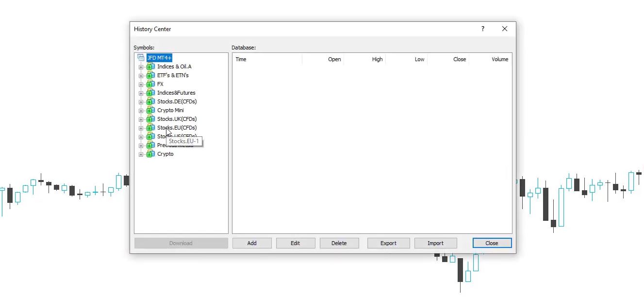Click the ETF's & ETN's group icon
Viewport: 644px width, 297px height.
click(150, 75)
